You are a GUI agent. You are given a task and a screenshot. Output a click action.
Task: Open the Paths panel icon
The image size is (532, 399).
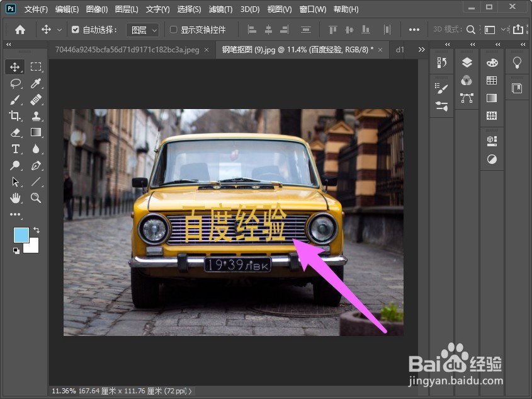coord(467,98)
